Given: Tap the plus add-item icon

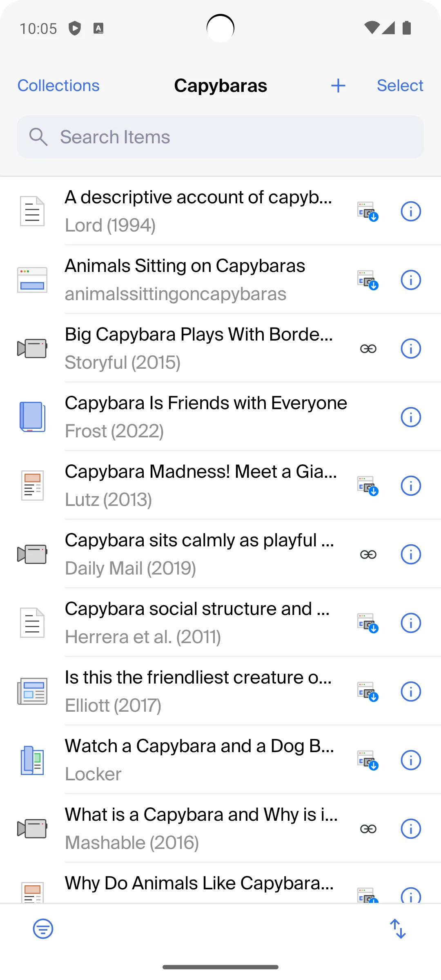Looking at the screenshot, I should (338, 86).
